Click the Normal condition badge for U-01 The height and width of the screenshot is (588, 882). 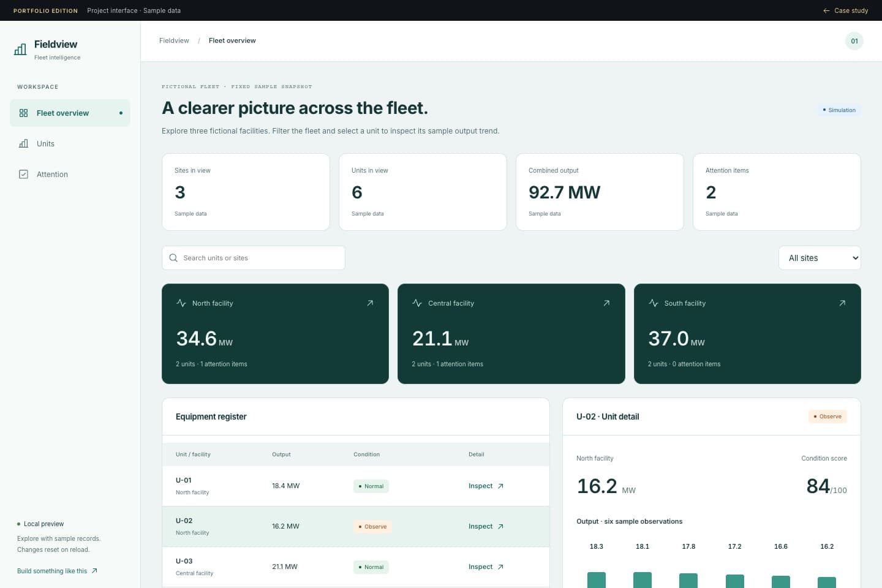click(371, 486)
